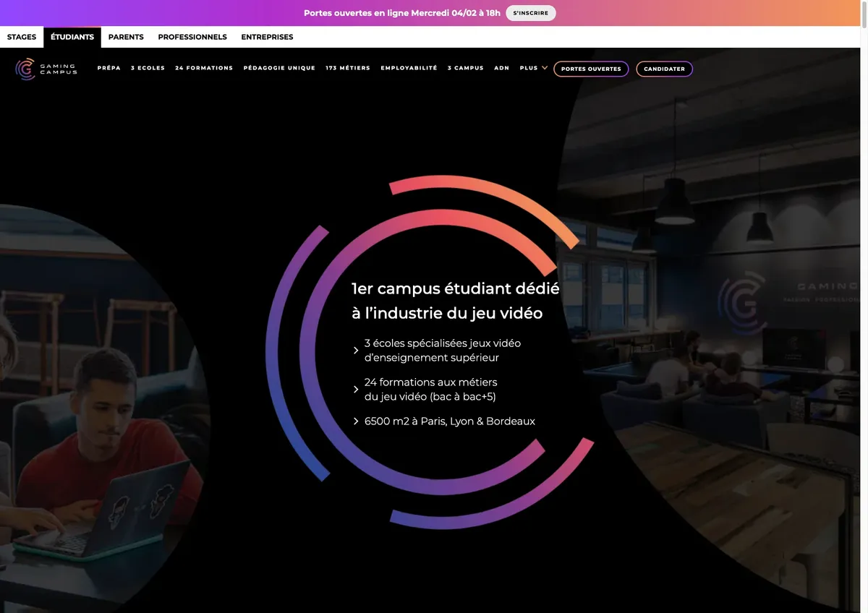The image size is (868, 613).
Task: Click PÉDAGOGIE UNIQUE in navigation
Action: click(279, 68)
